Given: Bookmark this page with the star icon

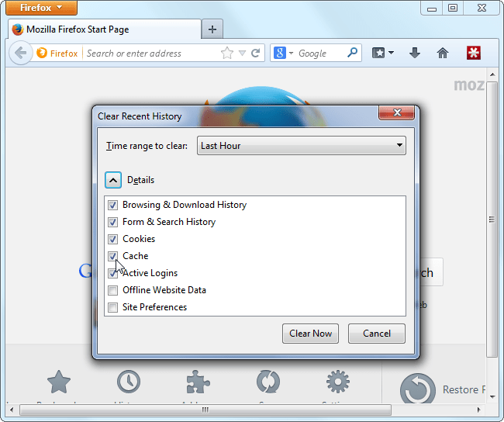Looking at the screenshot, I should click(227, 53).
